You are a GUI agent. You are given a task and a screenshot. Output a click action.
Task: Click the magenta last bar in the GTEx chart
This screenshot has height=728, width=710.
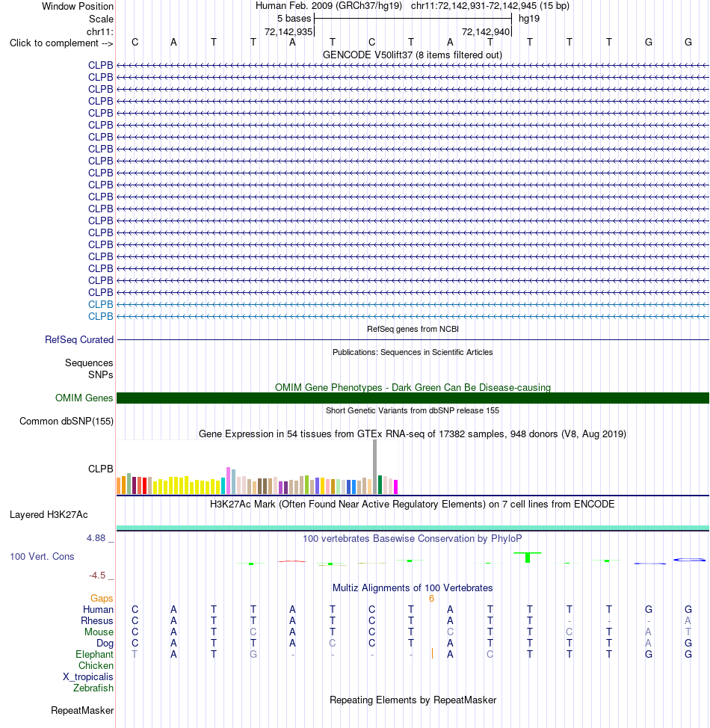(395, 487)
